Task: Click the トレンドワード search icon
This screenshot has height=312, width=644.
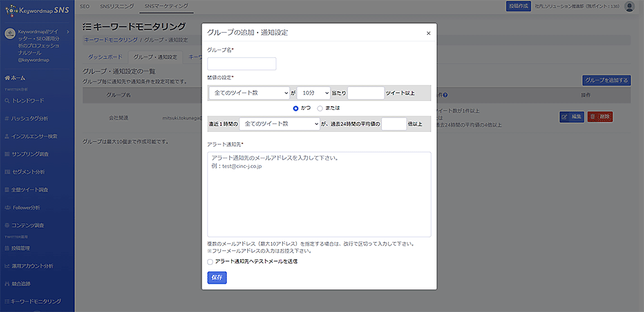Action: [7, 101]
